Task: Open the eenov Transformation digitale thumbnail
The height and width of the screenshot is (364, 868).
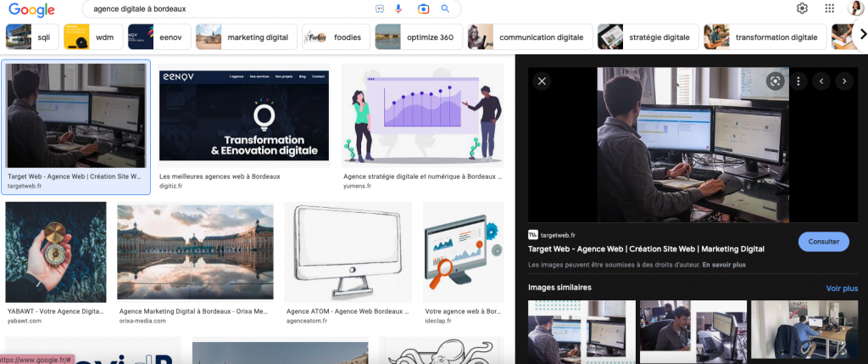Action: click(243, 115)
